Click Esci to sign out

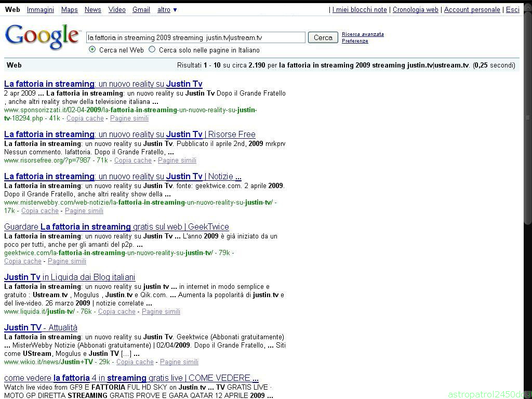point(513,10)
